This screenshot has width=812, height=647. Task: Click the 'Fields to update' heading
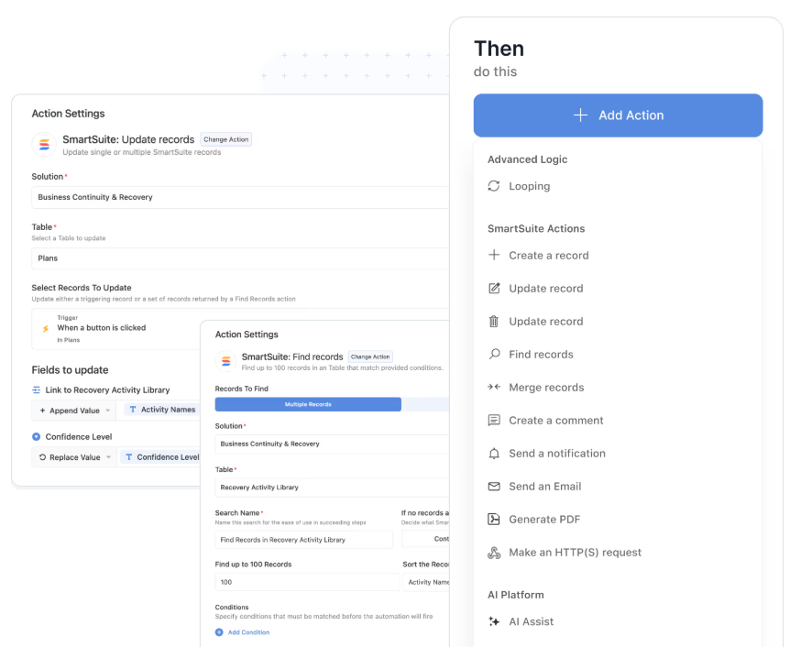pos(70,370)
